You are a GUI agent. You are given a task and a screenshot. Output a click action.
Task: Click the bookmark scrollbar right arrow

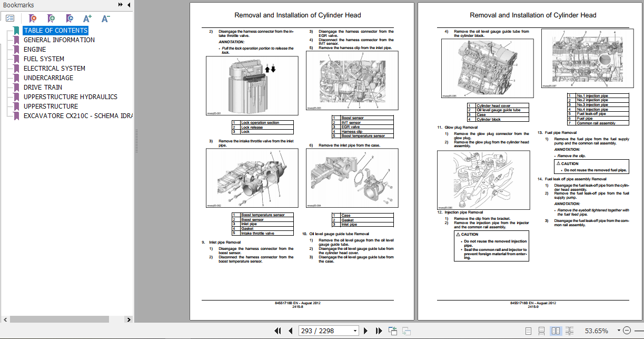click(x=130, y=319)
